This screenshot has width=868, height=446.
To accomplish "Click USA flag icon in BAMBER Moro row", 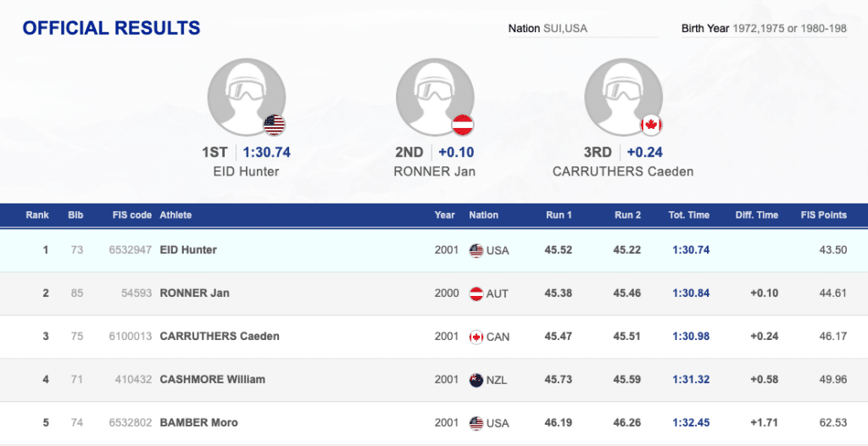I will tap(476, 423).
